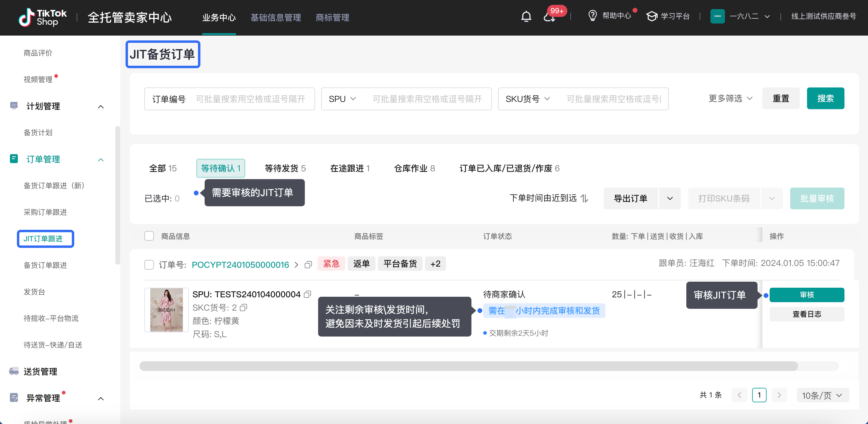This screenshot has width=868, height=424.
Task: Open order detail arrow next to order number
Action: tap(296, 265)
